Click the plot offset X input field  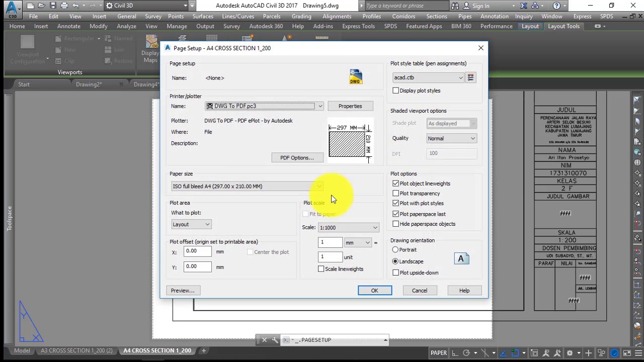197,251
